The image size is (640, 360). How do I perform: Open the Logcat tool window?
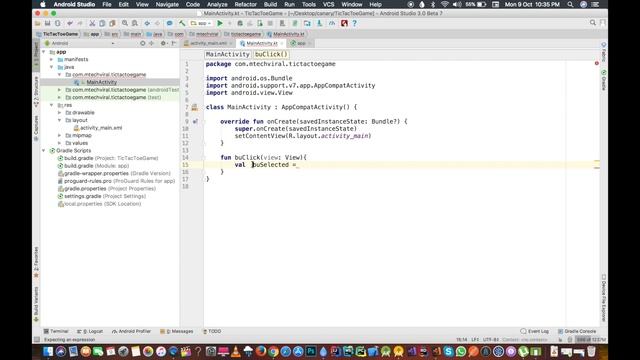90,331
